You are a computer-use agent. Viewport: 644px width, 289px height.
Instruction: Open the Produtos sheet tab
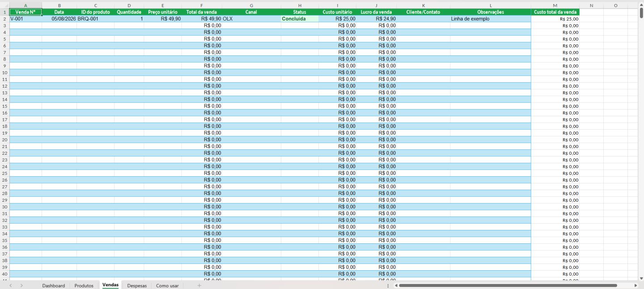84,285
